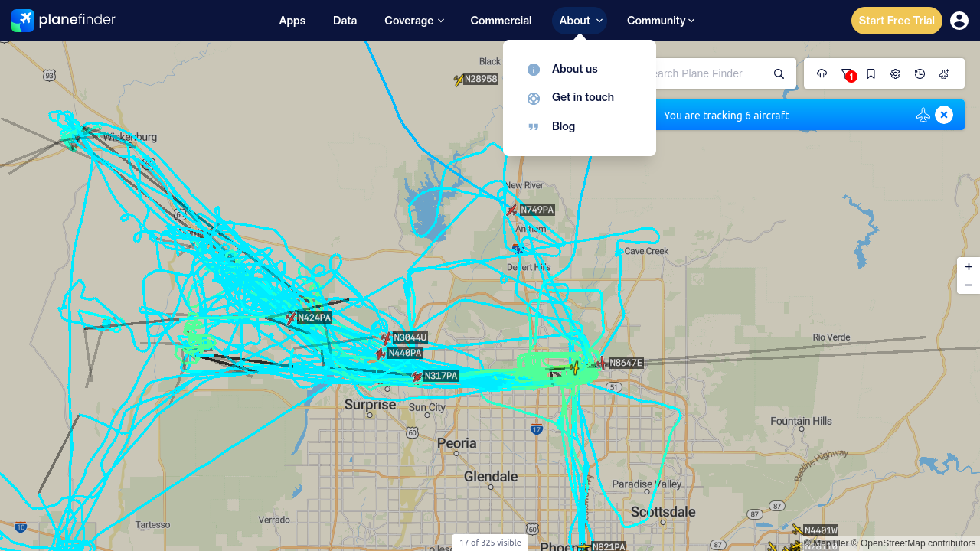The image size is (980, 551).
Task: Click the 'You are tracking 6 aircraft' text
Action: tap(726, 116)
